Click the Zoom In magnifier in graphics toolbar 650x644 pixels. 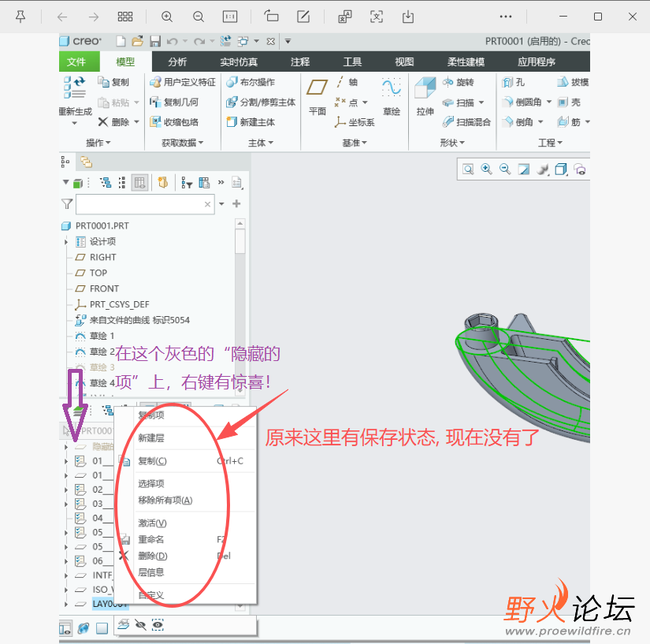pos(487,169)
